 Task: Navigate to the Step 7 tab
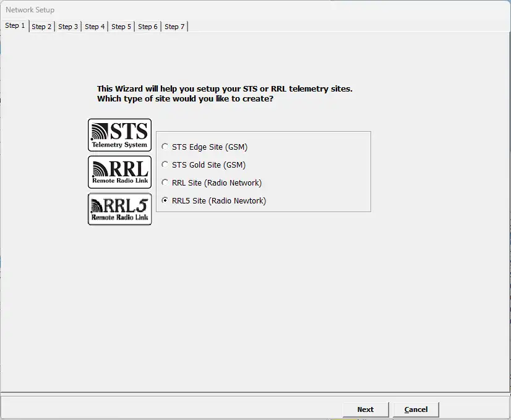click(174, 27)
